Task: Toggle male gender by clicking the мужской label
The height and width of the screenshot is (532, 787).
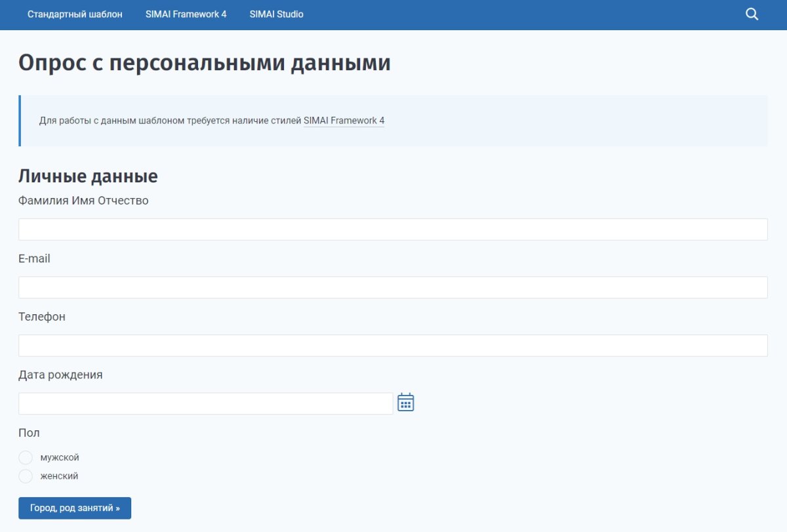Action: point(59,457)
